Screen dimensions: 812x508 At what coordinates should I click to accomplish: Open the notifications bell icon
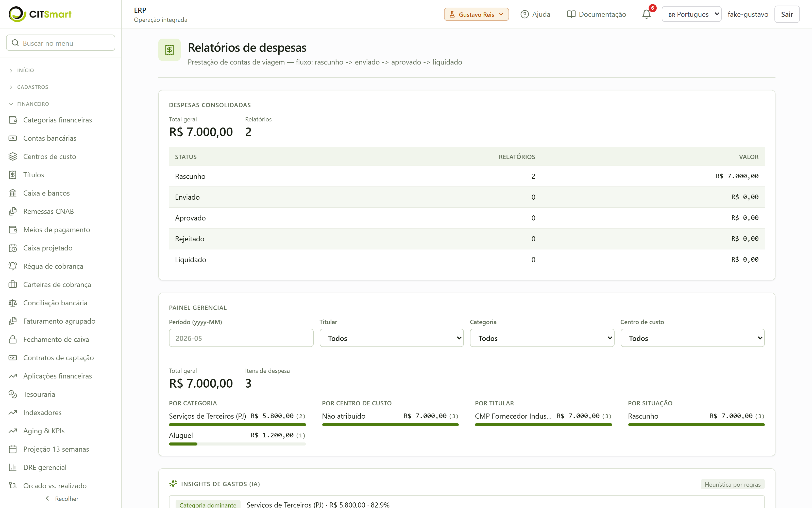pyautogui.click(x=646, y=14)
